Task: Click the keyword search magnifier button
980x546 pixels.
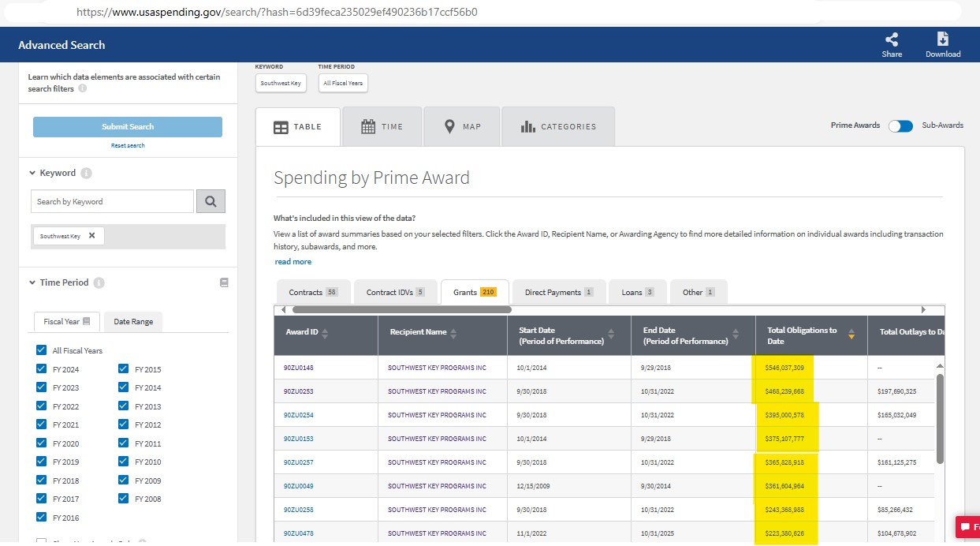Action: tap(211, 201)
